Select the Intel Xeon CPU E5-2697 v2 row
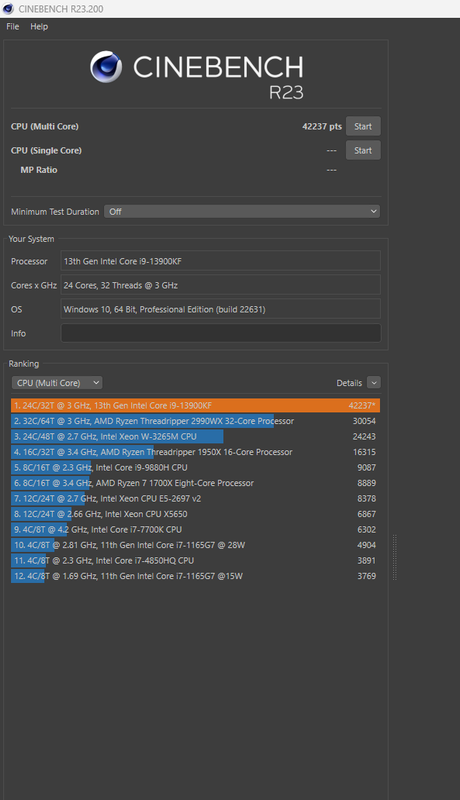The height and width of the screenshot is (800, 460). coord(195,498)
